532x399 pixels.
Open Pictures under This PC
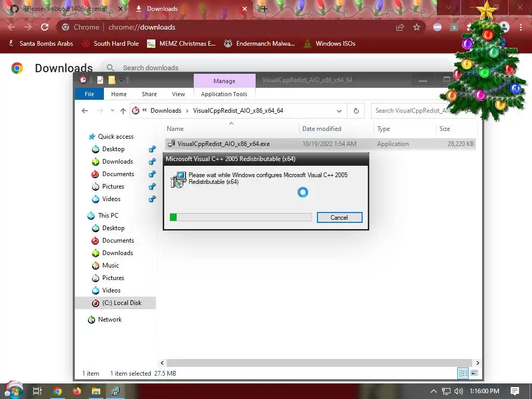[108, 278]
